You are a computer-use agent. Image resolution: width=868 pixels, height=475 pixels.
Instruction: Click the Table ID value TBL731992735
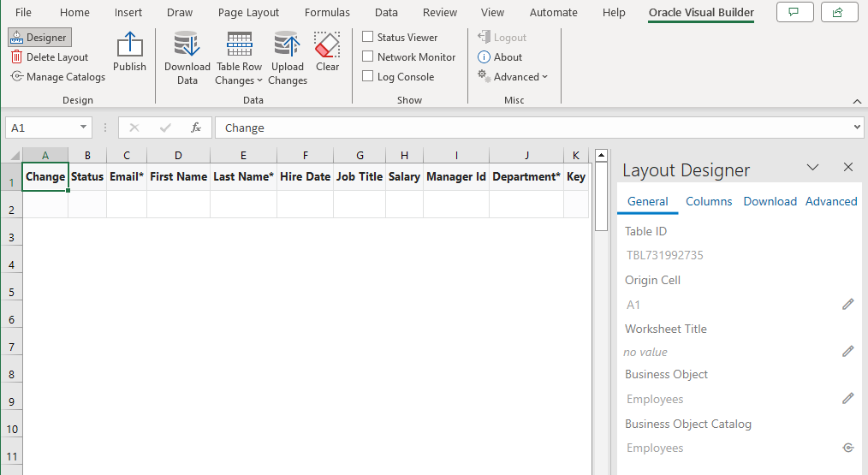(665, 255)
